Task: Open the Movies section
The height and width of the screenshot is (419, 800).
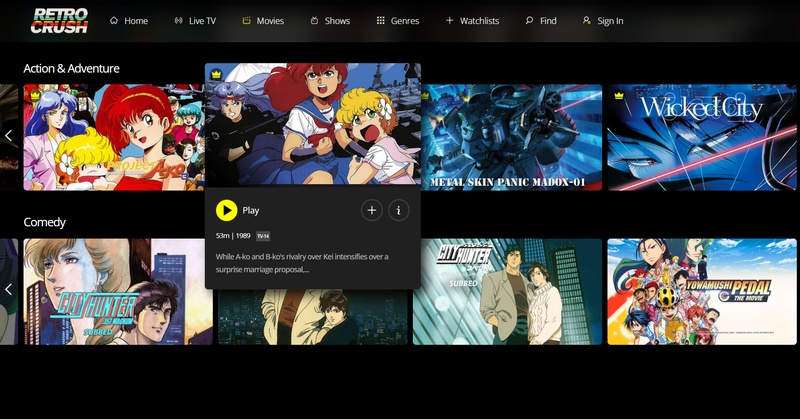Action: tap(263, 21)
